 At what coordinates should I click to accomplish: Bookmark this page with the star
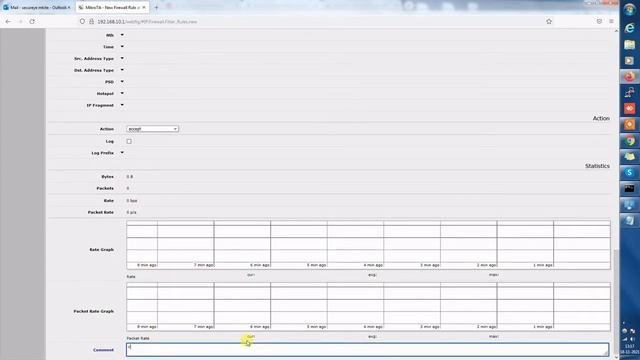click(549, 21)
